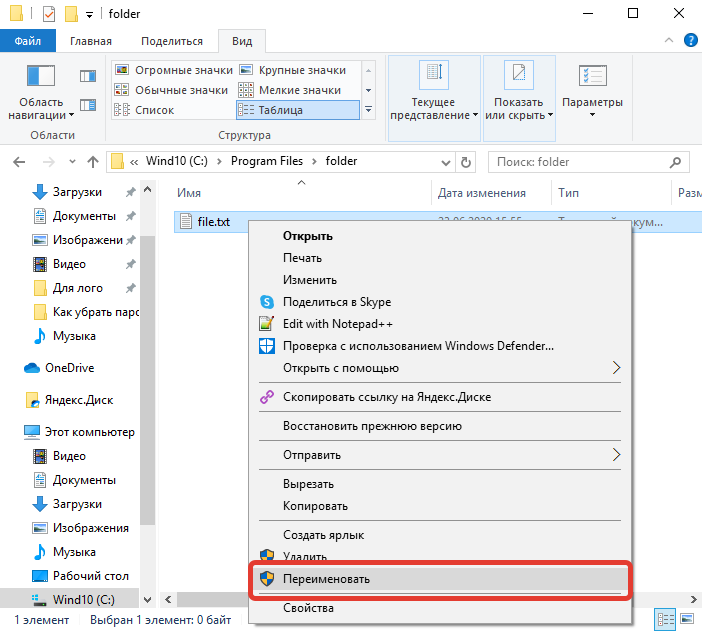Go back with the Back arrow
702x631 pixels.
[19, 162]
